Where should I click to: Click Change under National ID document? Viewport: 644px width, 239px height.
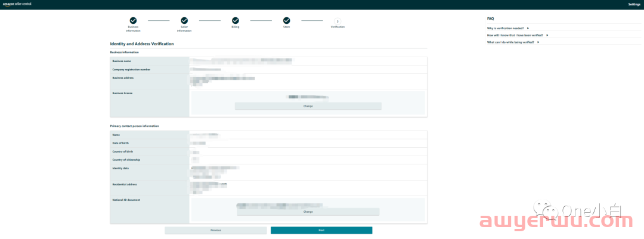click(308, 212)
